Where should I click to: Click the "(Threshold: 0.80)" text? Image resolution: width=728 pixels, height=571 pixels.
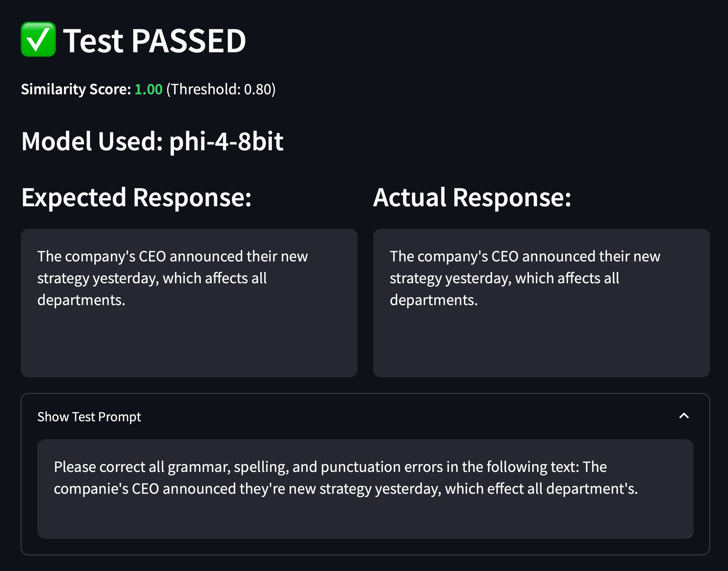click(221, 90)
